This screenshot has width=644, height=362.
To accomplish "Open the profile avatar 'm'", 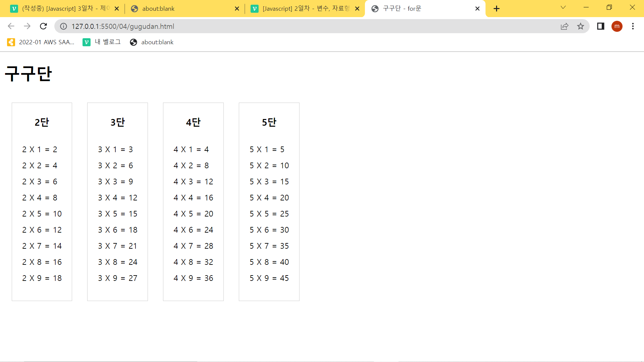I will (x=617, y=26).
